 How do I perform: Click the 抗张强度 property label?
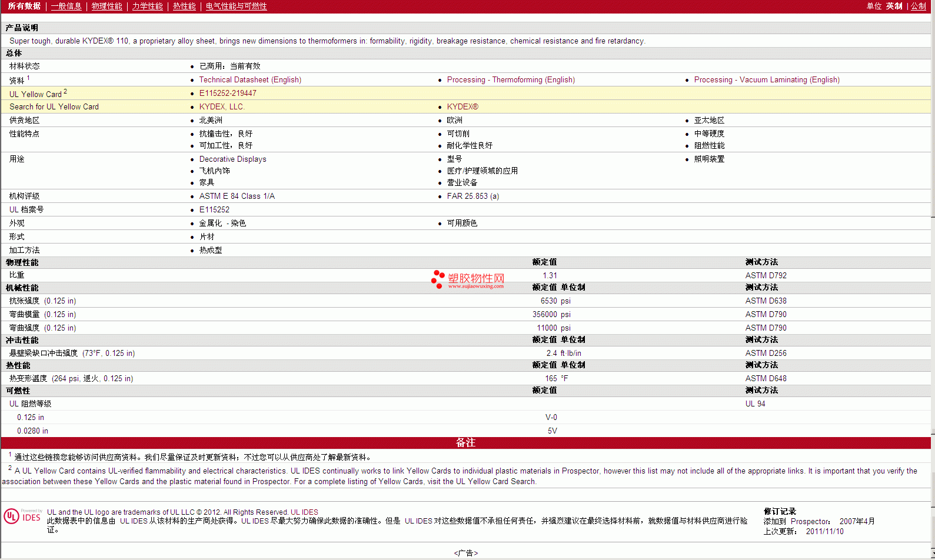[x=25, y=301]
